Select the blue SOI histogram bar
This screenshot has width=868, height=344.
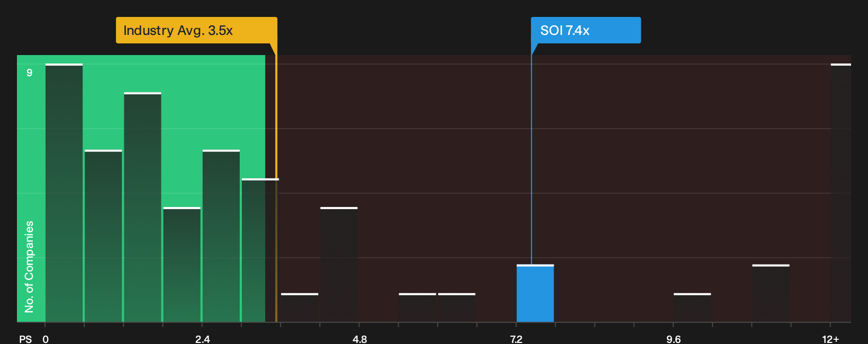tap(535, 293)
